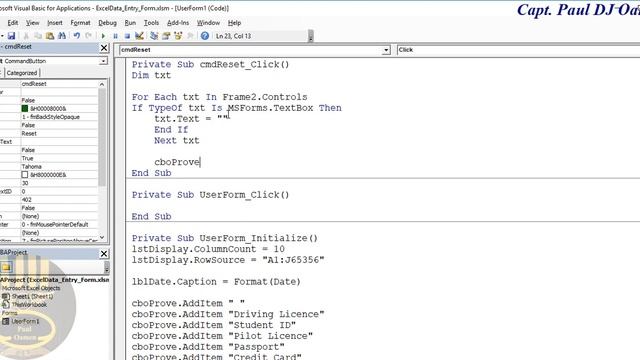Viewport: 640px width, 360px height.
Task: Click the Cut toolbar icon
Action: [26, 36]
